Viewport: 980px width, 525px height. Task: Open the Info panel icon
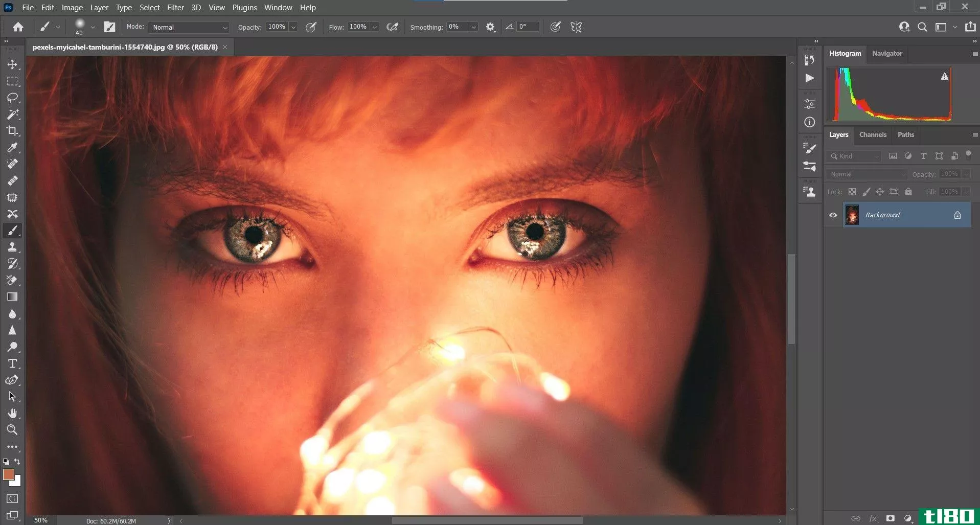pos(810,122)
